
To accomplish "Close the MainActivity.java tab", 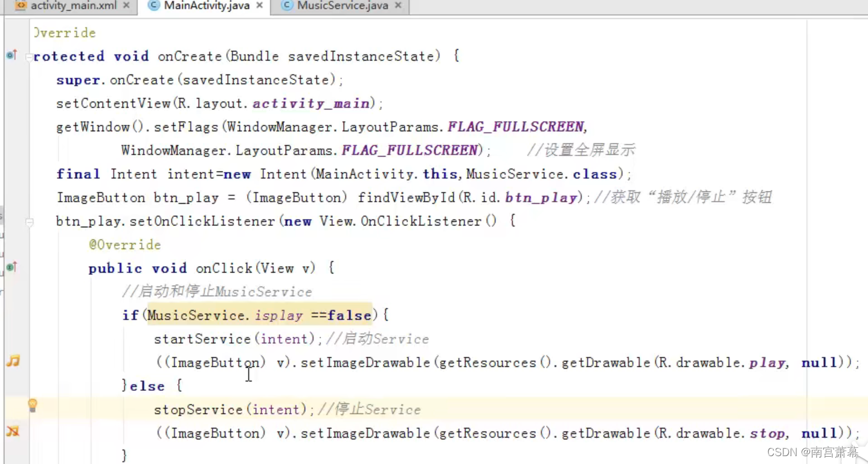I will [259, 5].
